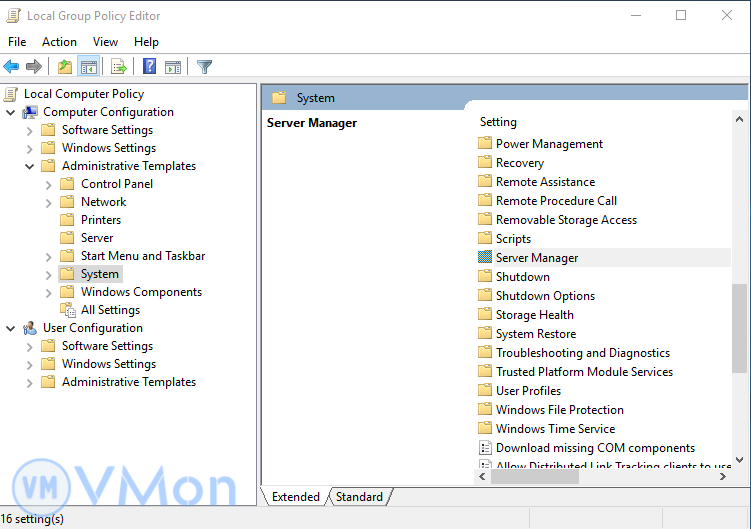Image resolution: width=751 pixels, height=529 pixels.
Task: Click the Back arrow in the toolbar
Action: 11,67
